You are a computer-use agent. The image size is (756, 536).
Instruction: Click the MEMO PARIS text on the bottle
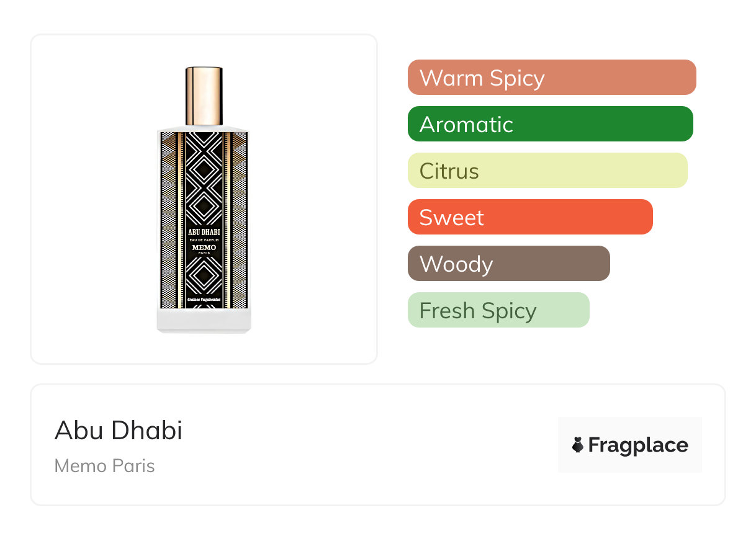click(x=204, y=249)
